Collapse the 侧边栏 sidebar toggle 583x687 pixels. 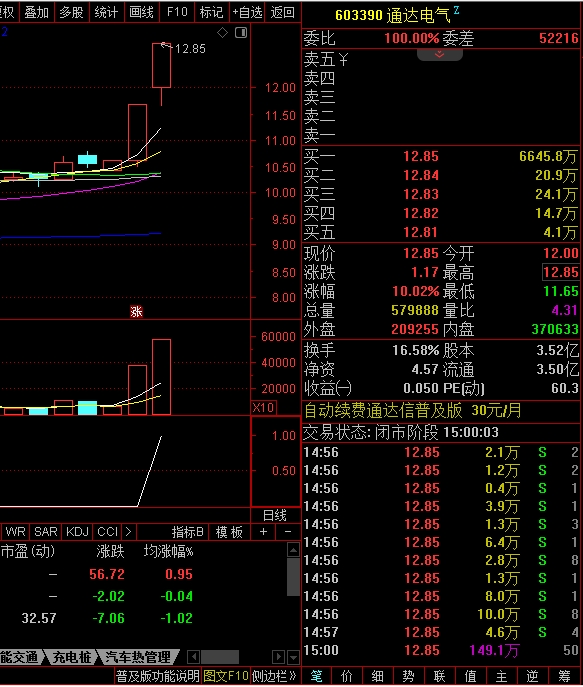tap(274, 676)
